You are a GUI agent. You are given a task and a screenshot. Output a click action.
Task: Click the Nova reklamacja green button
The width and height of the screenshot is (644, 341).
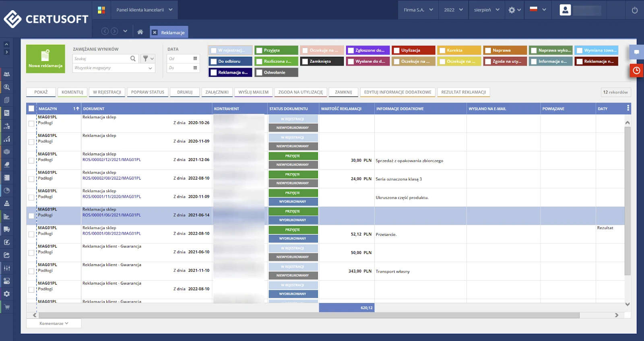45,59
